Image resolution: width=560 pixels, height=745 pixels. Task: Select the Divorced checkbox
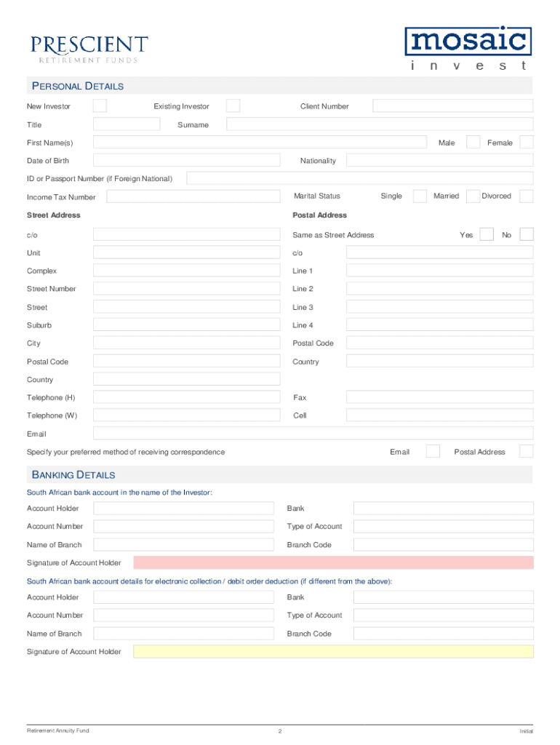527,196
